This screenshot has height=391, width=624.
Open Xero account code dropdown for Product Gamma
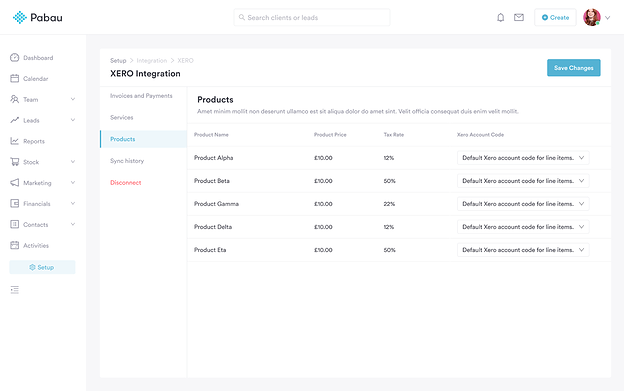(x=523, y=204)
